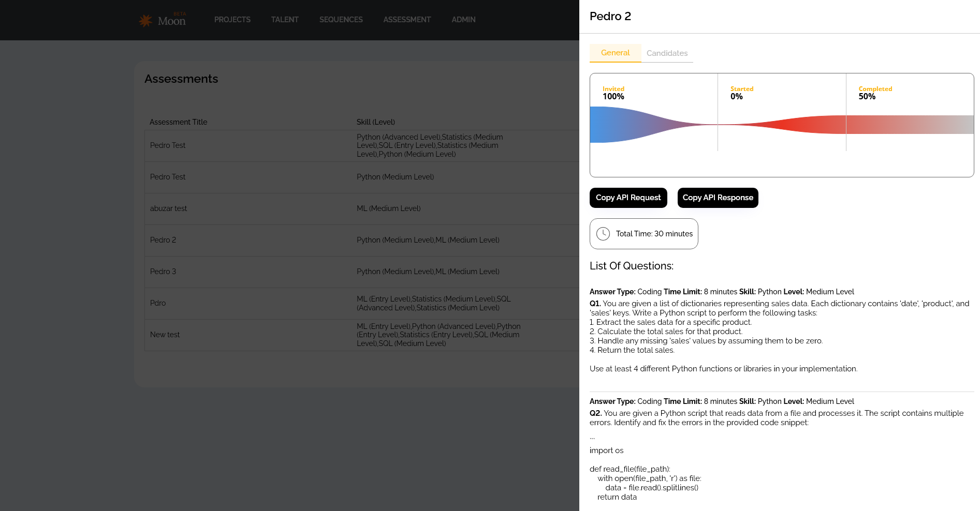The width and height of the screenshot is (980, 511).
Task: Go to SEQUENCES in the navbar
Action: 341,20
